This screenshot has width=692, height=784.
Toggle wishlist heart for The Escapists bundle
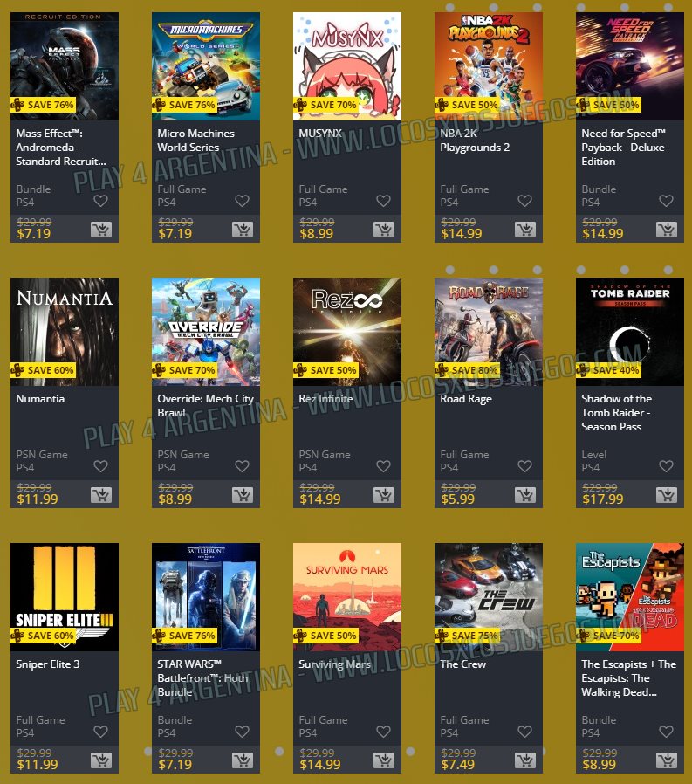(666, 732)
